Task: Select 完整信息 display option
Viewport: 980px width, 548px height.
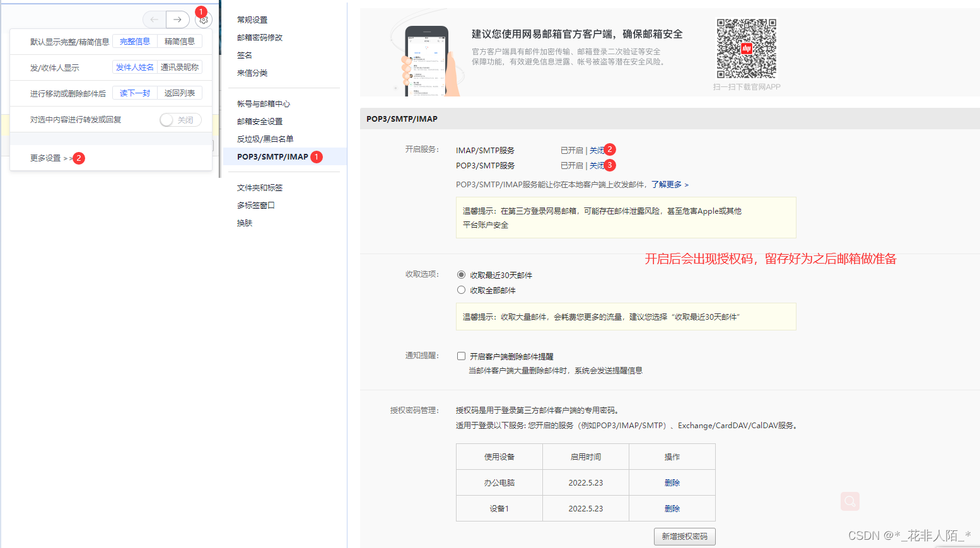Action: (135, 42)
